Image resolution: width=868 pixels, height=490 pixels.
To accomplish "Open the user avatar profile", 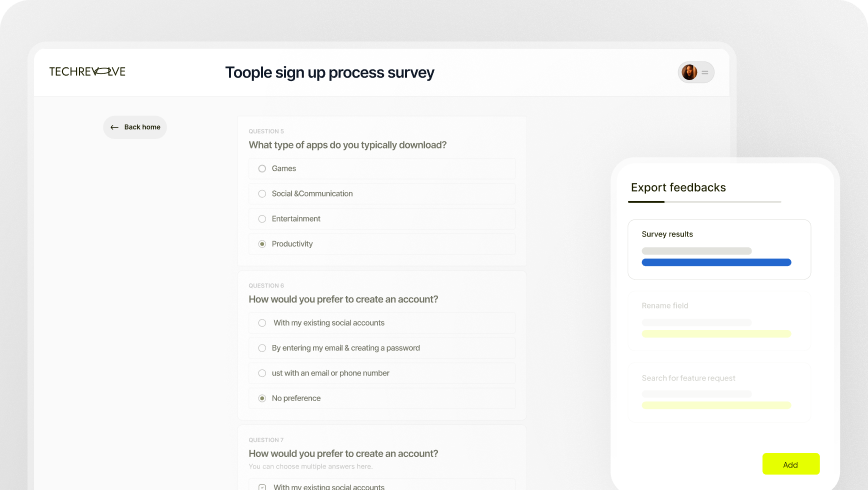I will [x=689, y=72].
